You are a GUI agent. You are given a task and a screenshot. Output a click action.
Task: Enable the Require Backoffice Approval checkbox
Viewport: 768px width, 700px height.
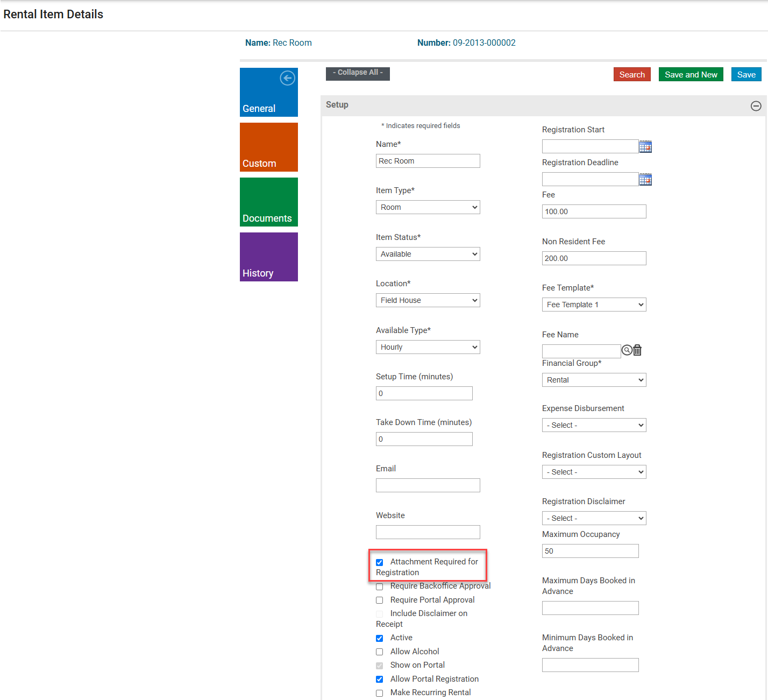tap(380, 586)
